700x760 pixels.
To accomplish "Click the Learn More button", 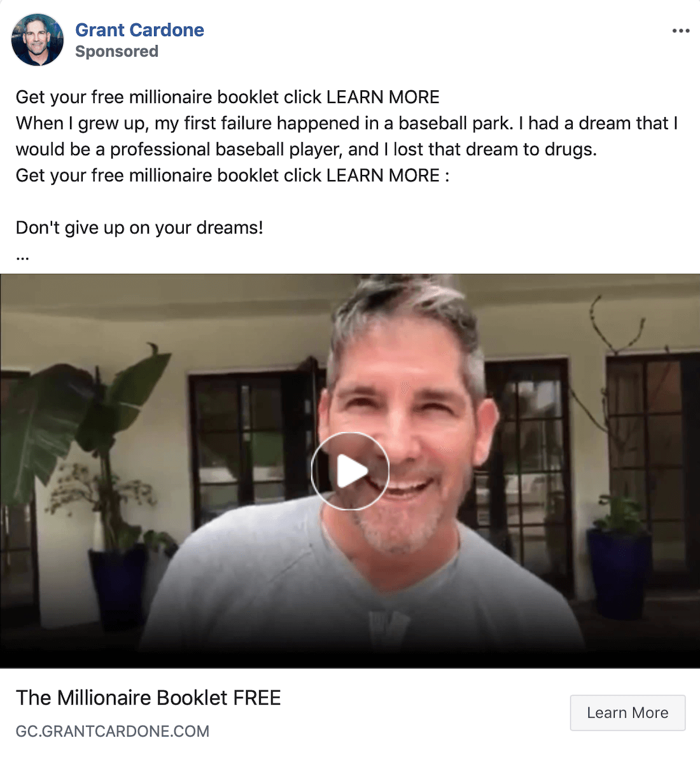I will tap(627, 712).
